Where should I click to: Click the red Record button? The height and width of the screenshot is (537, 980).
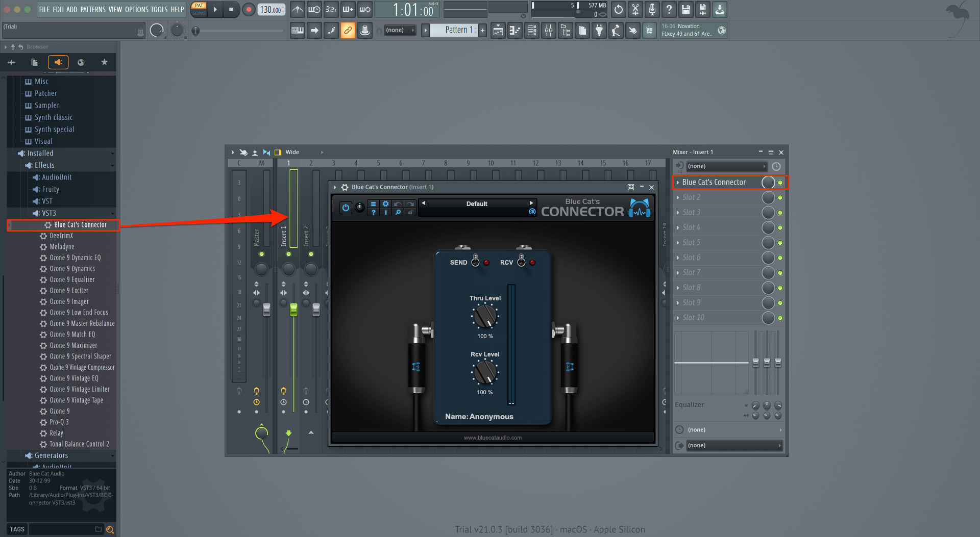pos(249,10)
